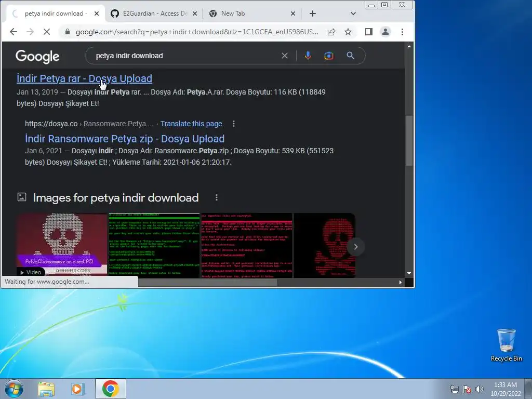This screenshot has height=399, width=532.
Task: Open the Chrome profile icon
Action: coord(385,32)
